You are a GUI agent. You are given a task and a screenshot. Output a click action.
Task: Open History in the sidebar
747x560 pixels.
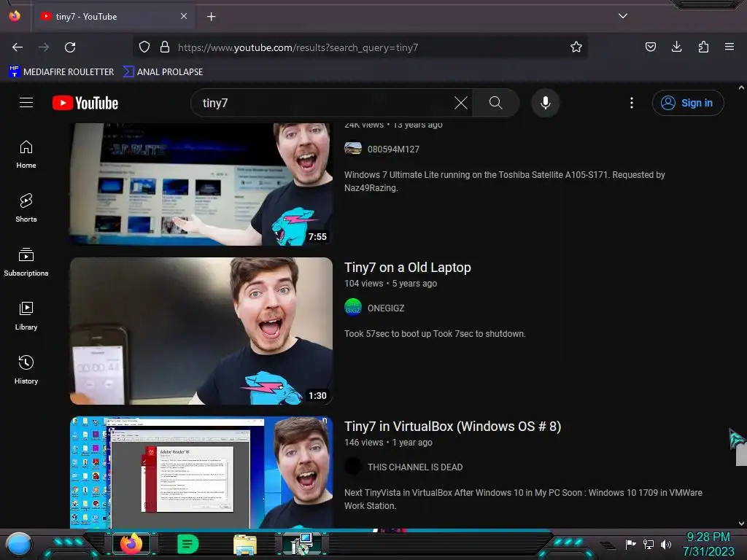26,370
